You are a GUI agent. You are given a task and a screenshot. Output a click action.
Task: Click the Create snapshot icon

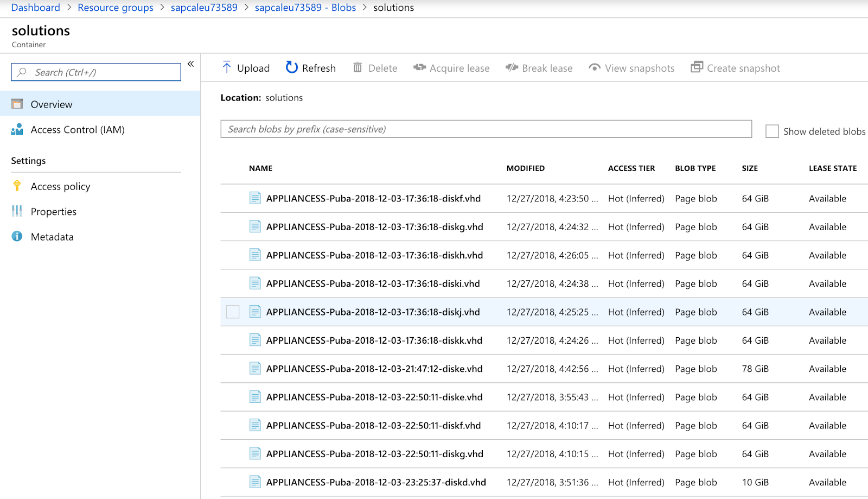697,67
